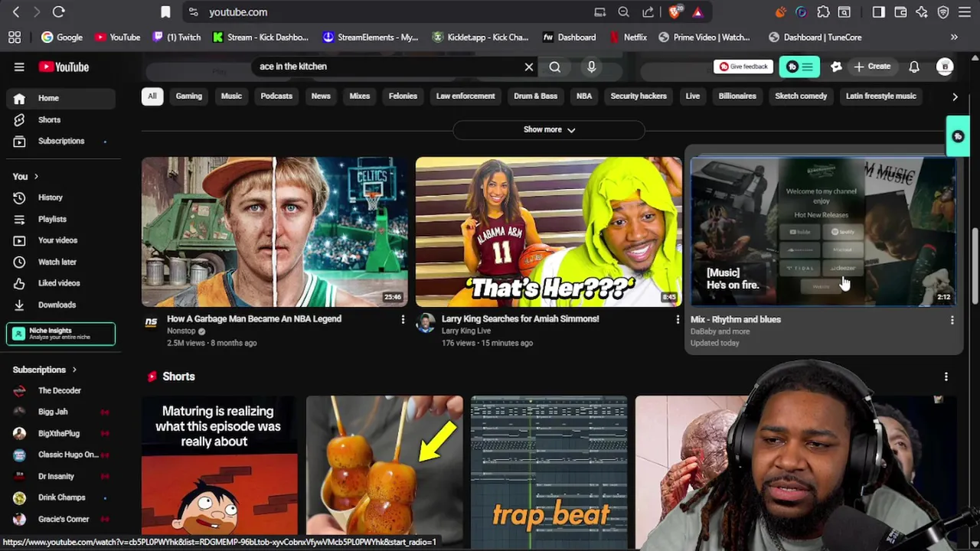This screenshot has width=980, height=551.
Task: Select the Podcasts filter chip
Action: pyautogui.click(x=276, y=96)
